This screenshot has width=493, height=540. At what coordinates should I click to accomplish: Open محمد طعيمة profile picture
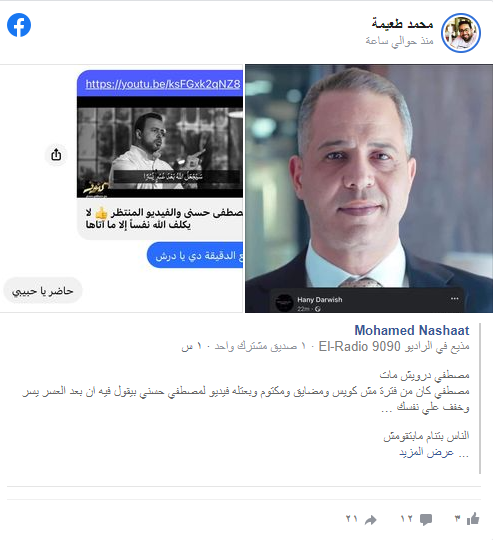pos(461,33)
